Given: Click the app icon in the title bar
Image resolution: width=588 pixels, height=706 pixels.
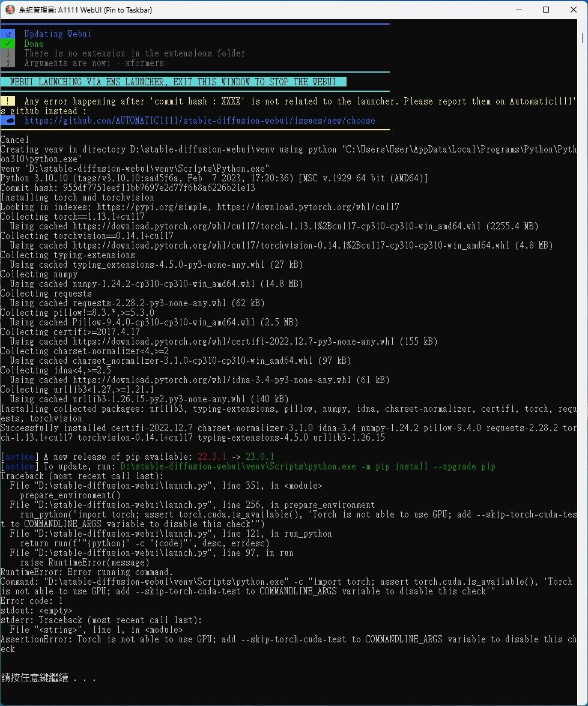Looking at the screenshot, I should pos(10,10).
